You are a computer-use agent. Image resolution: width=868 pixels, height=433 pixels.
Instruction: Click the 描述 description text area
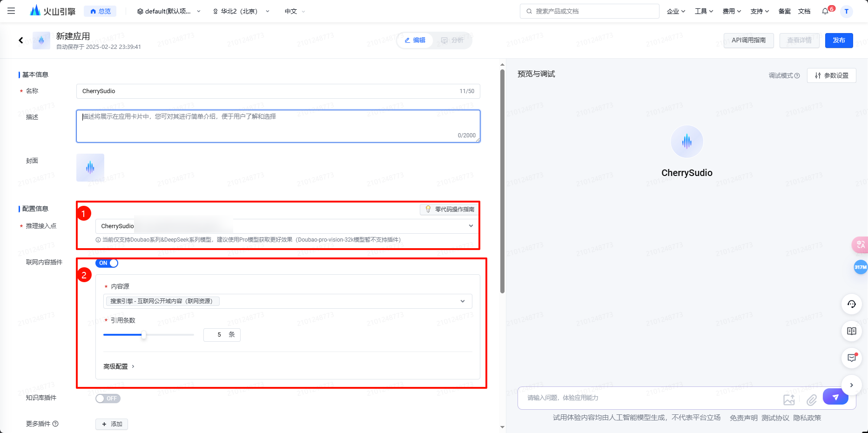pos(278,126)
